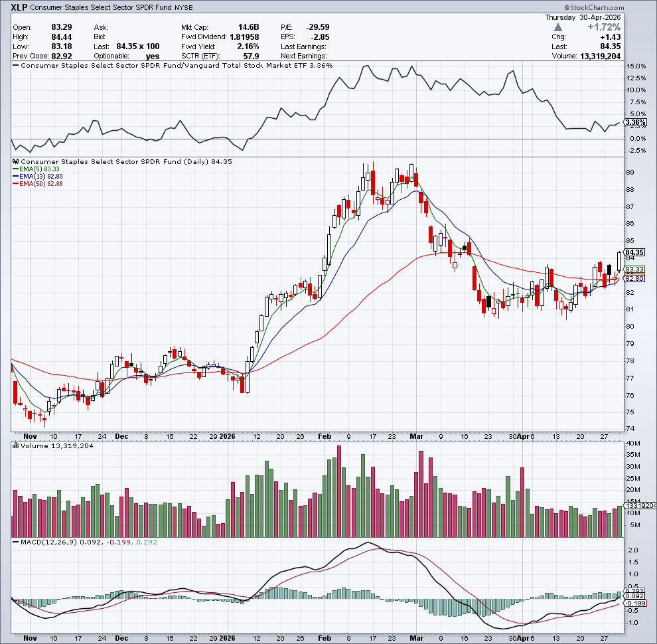Click the Dec label under the price panel
This screenshot has height=644, width=657.
coord(121,436)
